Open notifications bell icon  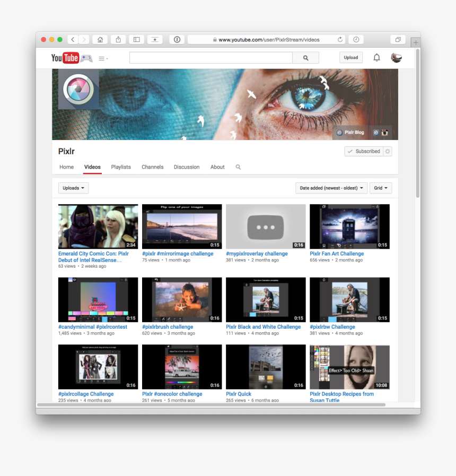tap(377, 57)
